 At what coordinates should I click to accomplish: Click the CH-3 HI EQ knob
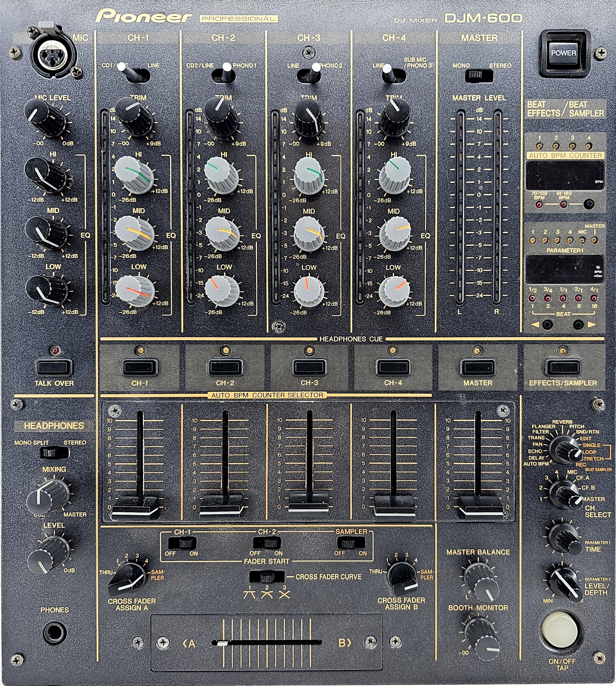click(x=309, y=175)
